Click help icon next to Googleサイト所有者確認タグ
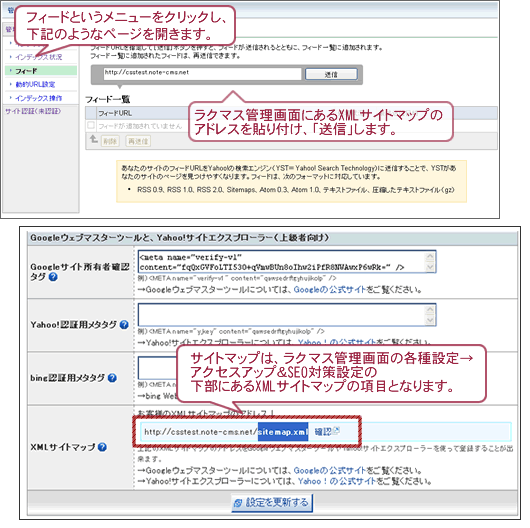The image size is (530, 528). 53,277
